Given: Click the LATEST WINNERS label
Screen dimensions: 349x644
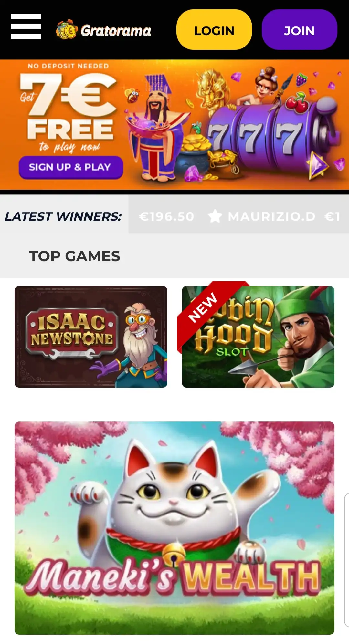Looking at the screenshot, I should tap(63, 216).
